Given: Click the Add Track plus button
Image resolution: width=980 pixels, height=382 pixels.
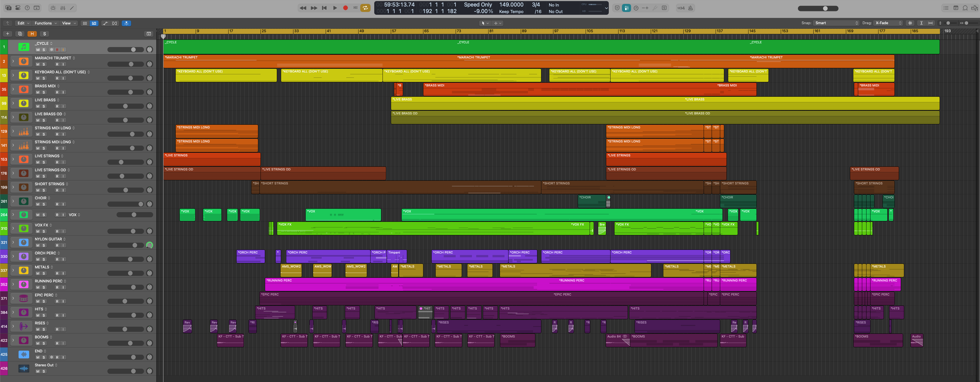Looking at the screenshot, I should [x=7, y=34].
